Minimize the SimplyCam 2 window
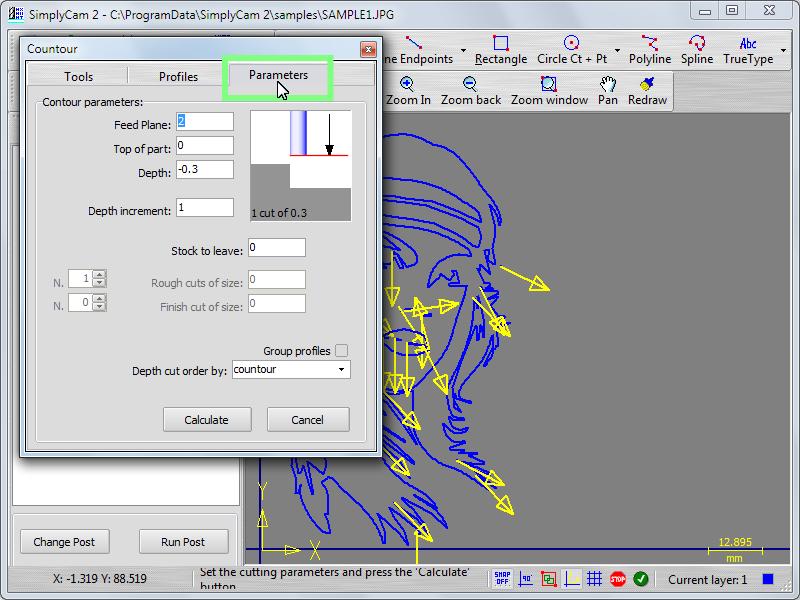This screenshot has height=600, width=800. point(705,10)
